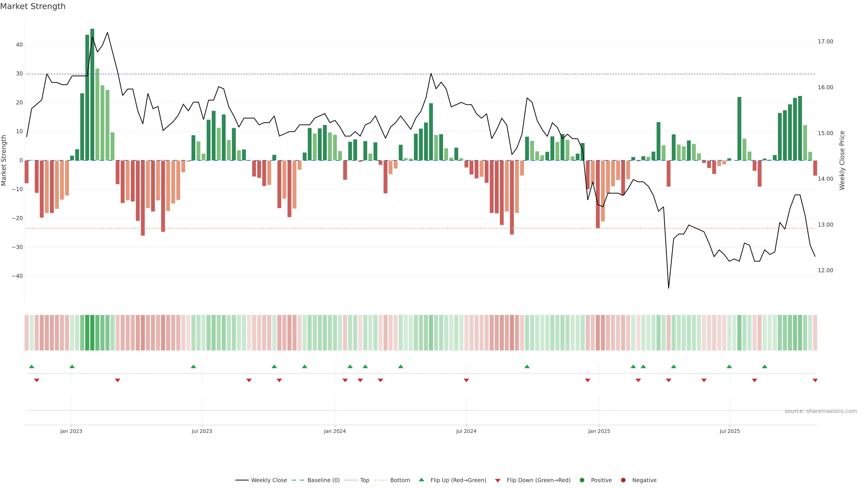Click the green Positive legend dot
This screenshot has width=868, height=488.
pos(582,480)
